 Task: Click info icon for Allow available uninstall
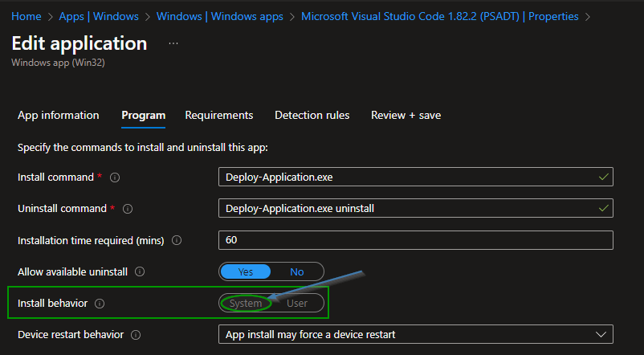[141, 271]
